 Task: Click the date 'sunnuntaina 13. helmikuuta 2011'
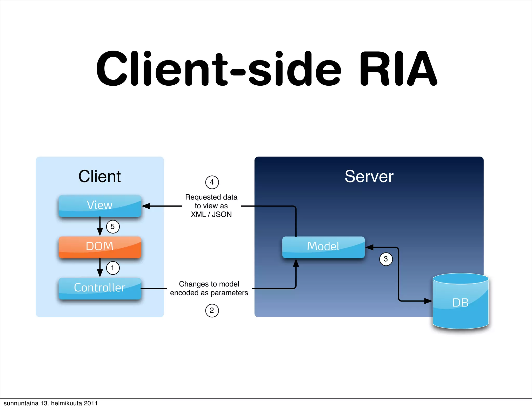tap(51, 403)
